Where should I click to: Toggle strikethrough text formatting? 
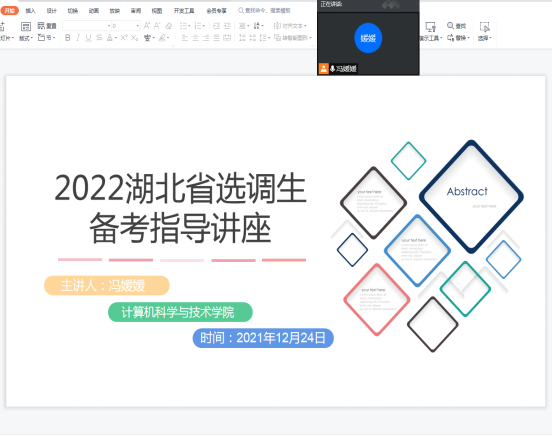point(99,38)
